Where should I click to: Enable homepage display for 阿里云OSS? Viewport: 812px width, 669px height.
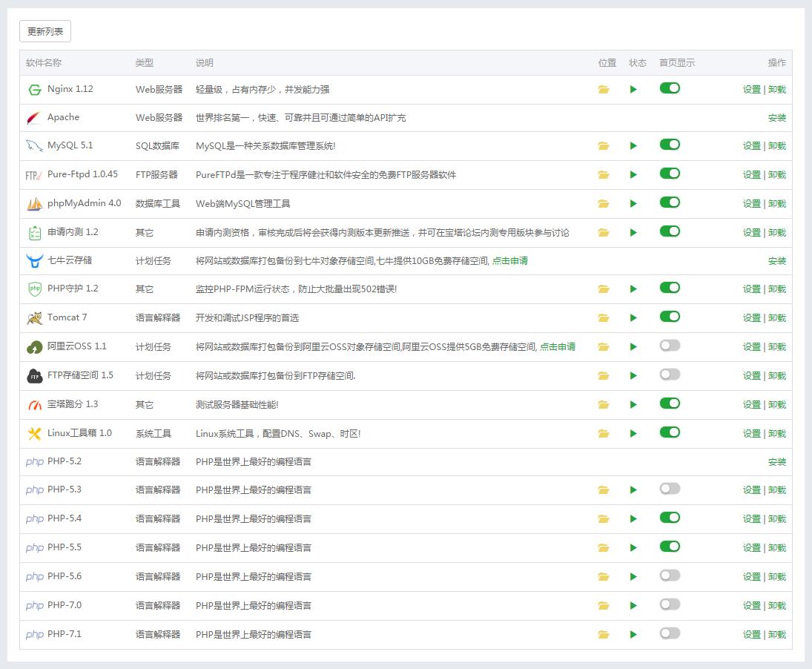pos(669,346)
